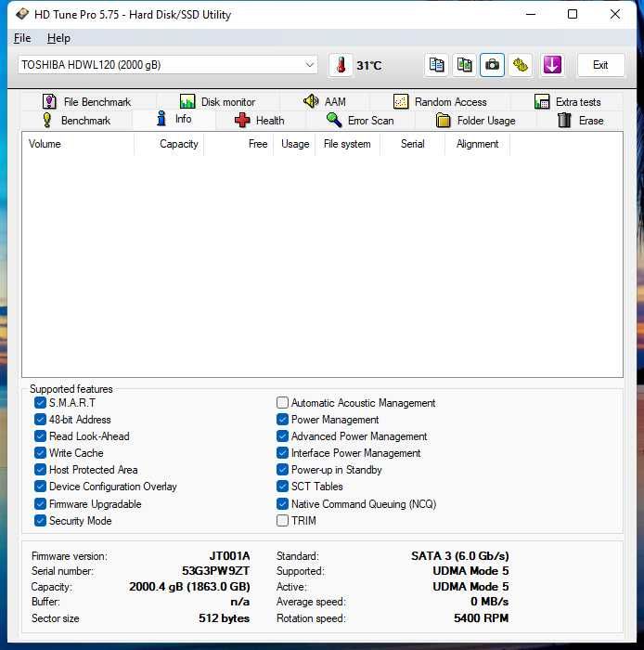Click the Volume column header
The image size is (644, 650).
(78, 144)
